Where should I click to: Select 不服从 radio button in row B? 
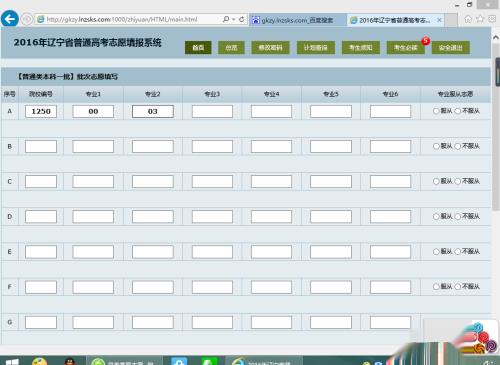tap(458, 146)
